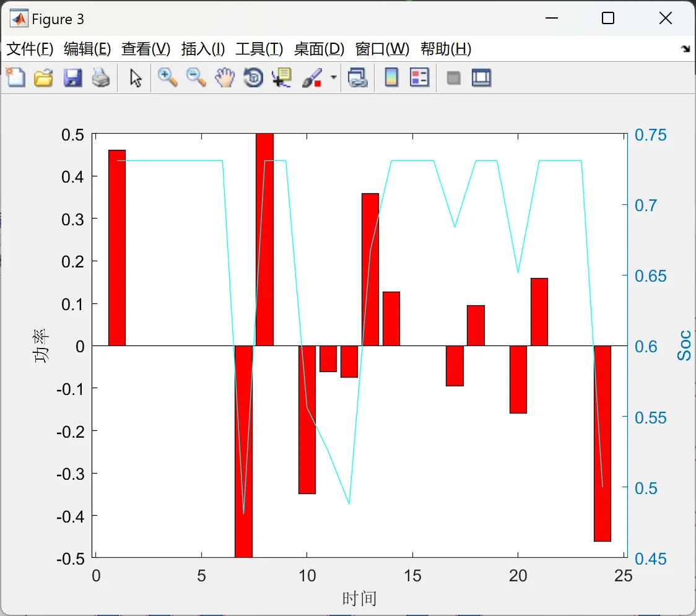Click the MATLAB logo in title bar
The height and width of the screenshot is (616, 696).
coord(19,19)
